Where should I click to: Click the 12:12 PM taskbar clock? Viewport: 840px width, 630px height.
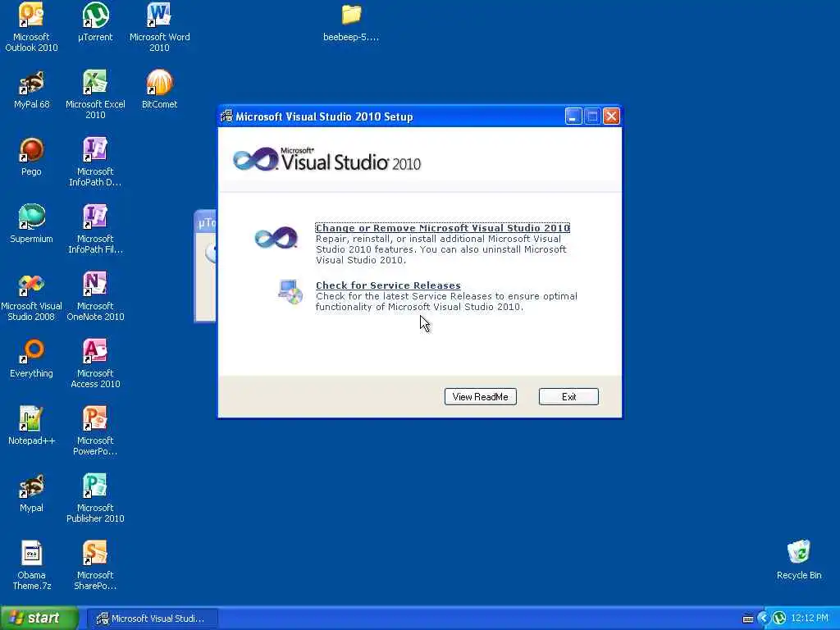click(x=810, y=619)
